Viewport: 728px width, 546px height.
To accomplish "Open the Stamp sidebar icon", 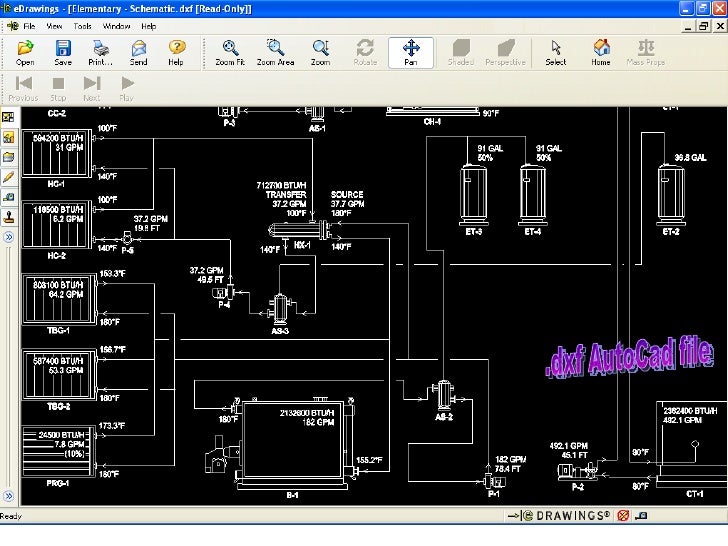I will tap(8, 217).
